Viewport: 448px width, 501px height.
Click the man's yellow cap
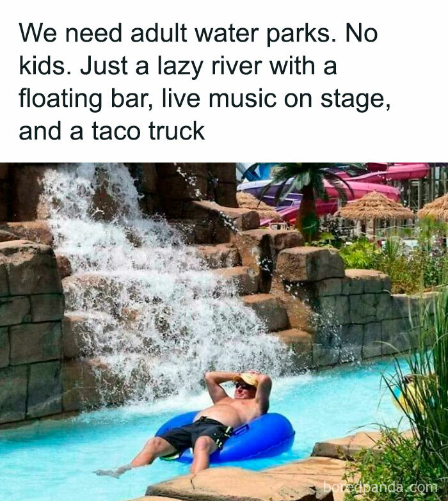246,379
